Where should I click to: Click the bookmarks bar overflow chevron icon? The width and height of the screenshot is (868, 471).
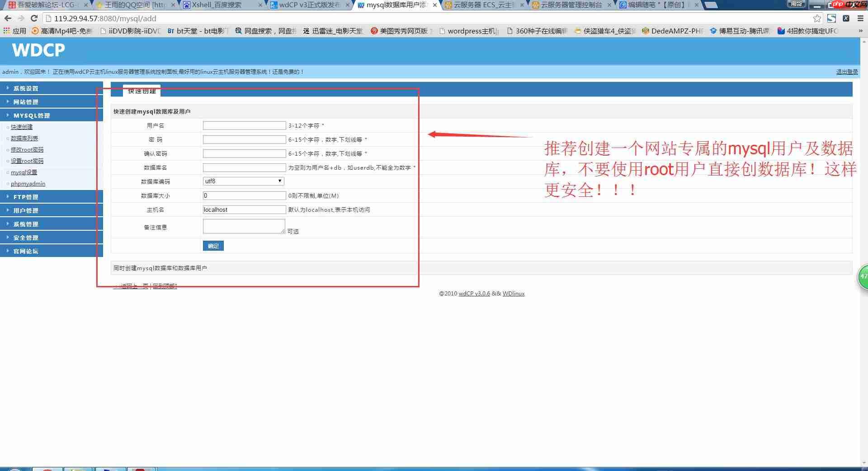(x=861, y=31)
